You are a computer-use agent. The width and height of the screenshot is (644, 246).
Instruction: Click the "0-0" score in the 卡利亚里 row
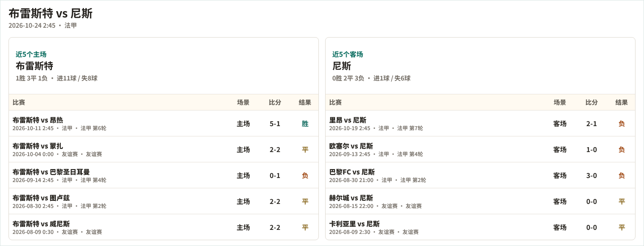click(x=592, y=227)
